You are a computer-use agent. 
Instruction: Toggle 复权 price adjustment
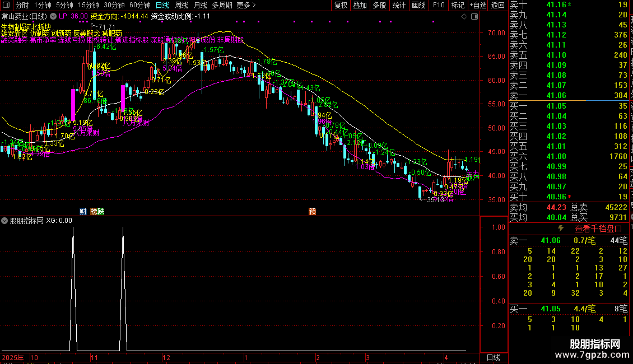[x=341, y=5]
